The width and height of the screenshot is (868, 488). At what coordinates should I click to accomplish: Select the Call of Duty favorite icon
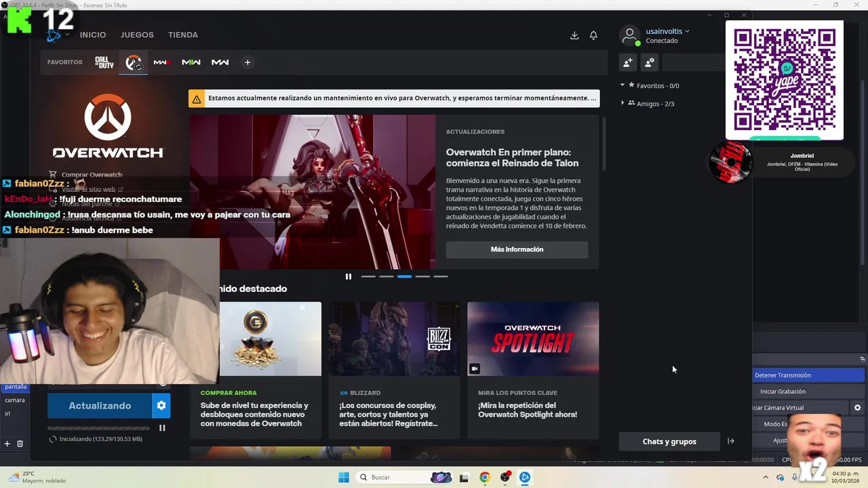coord(104,62)
